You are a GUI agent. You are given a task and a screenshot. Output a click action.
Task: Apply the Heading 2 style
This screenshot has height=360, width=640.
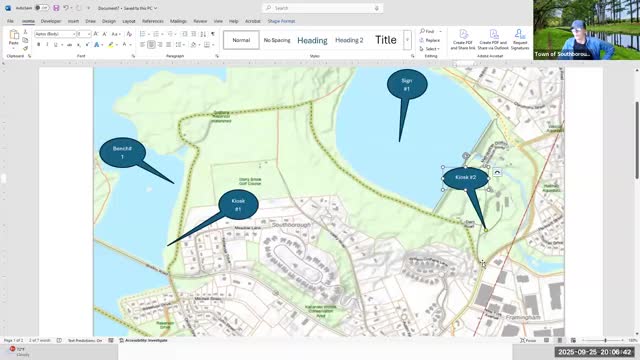point(349,40)
